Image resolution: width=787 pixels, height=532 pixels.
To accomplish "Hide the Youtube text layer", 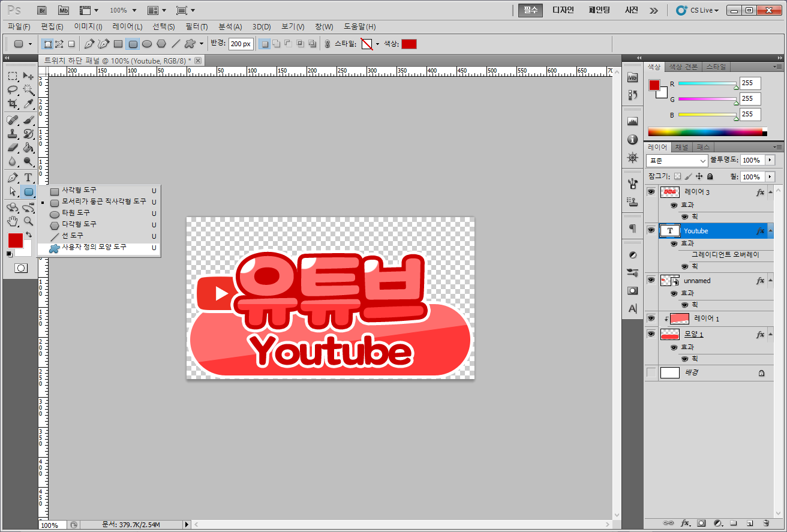I will (x=651, y=230).
